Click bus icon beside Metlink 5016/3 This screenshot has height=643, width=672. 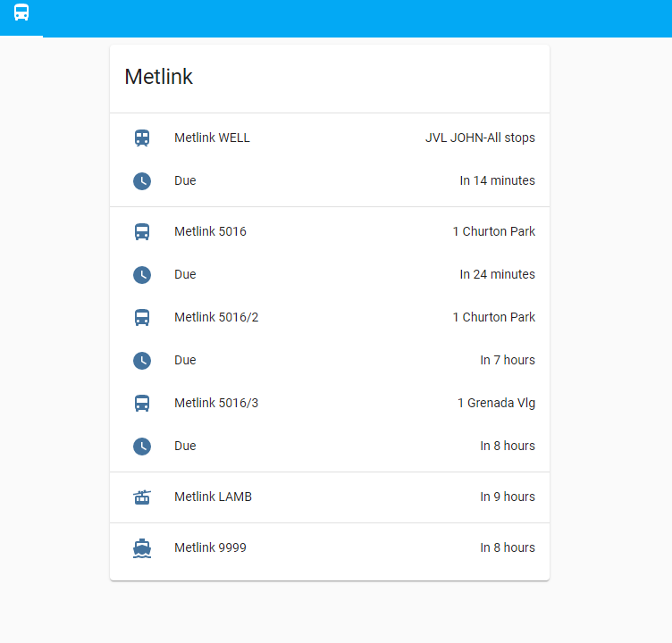click(142, 403)
